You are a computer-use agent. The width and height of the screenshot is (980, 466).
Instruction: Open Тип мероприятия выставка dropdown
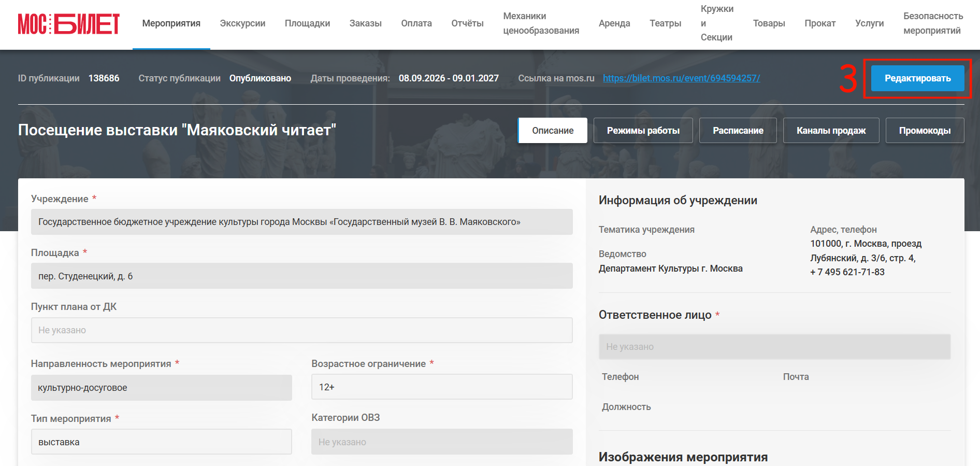[162, 442]
